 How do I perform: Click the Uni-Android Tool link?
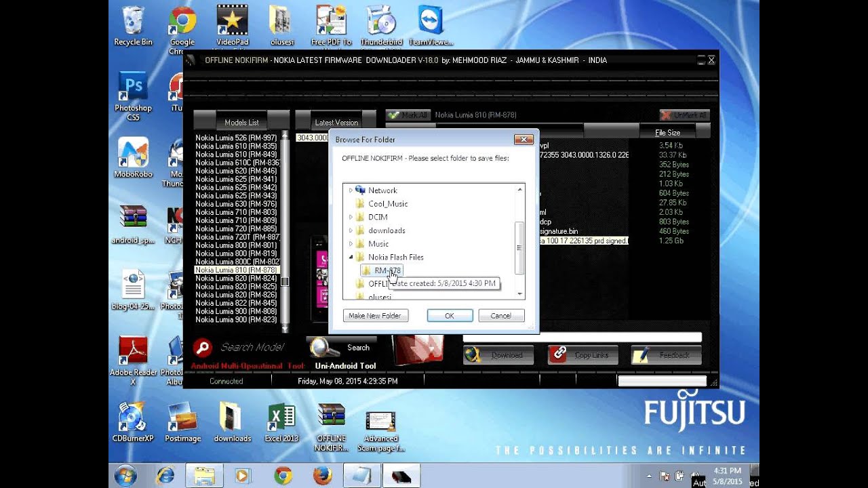pyautogui.click(x=345, y=366)
